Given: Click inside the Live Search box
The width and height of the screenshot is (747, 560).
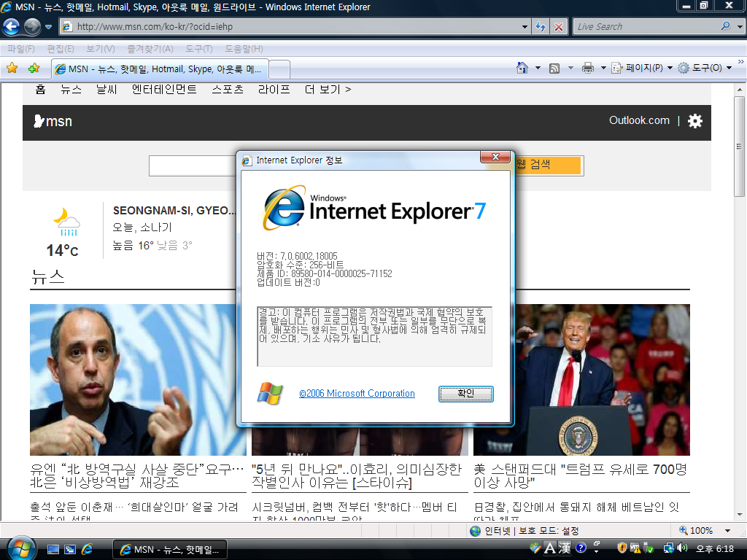Looking at the screenshot, I should click(646, 27).
